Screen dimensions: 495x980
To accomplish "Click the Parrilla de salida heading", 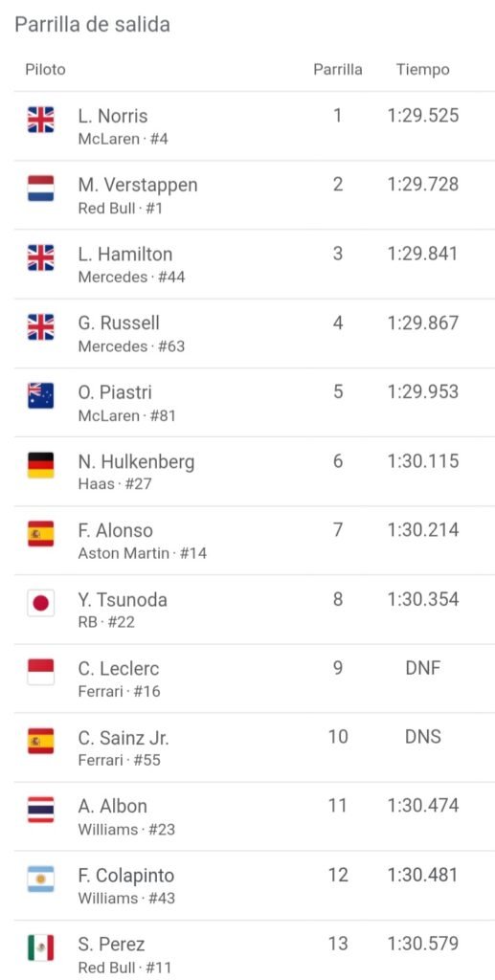I will coord(92,25).
